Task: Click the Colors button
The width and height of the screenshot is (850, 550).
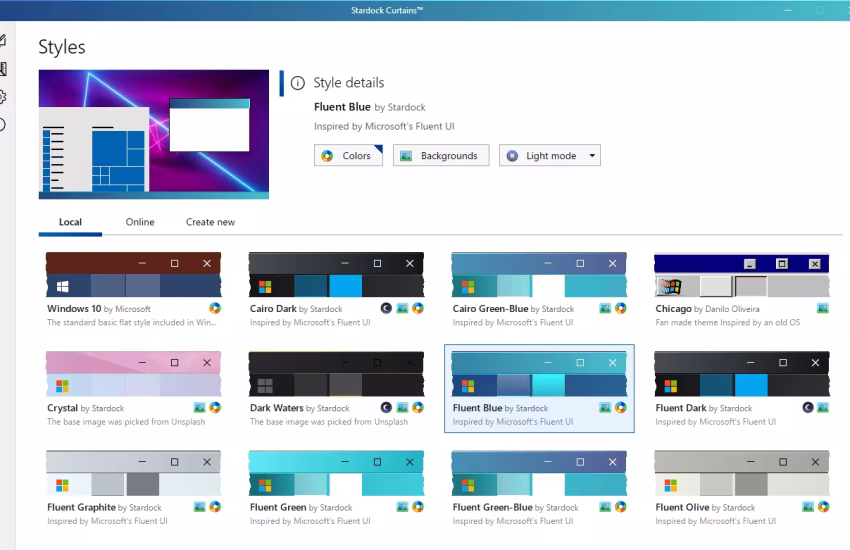Action: coord(349,156)
